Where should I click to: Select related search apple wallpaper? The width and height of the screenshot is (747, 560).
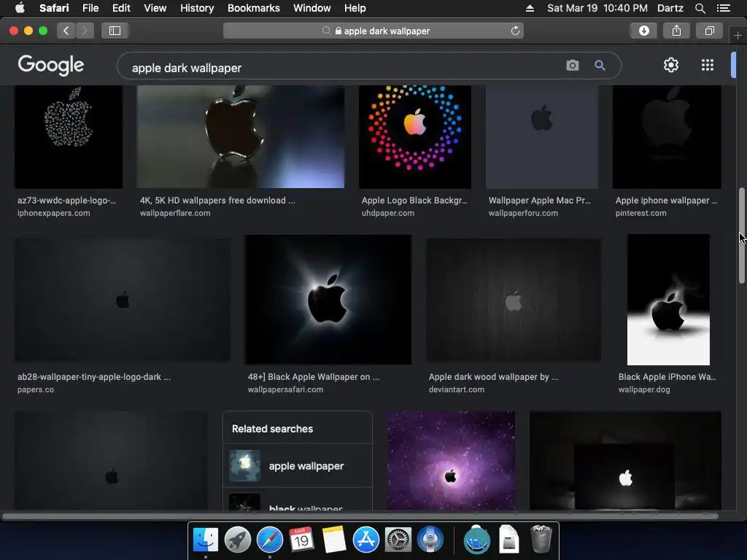click(298, 466)
